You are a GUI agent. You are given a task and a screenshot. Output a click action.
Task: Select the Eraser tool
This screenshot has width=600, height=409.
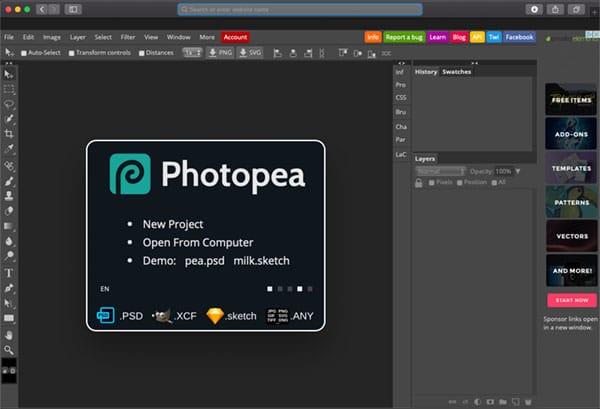pos(8,211)
